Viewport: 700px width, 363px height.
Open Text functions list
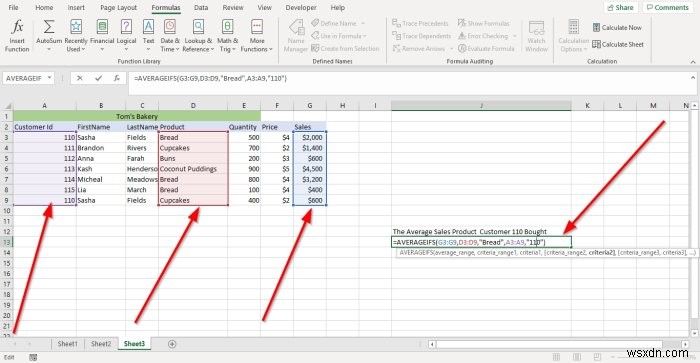(x=148, y=36)
